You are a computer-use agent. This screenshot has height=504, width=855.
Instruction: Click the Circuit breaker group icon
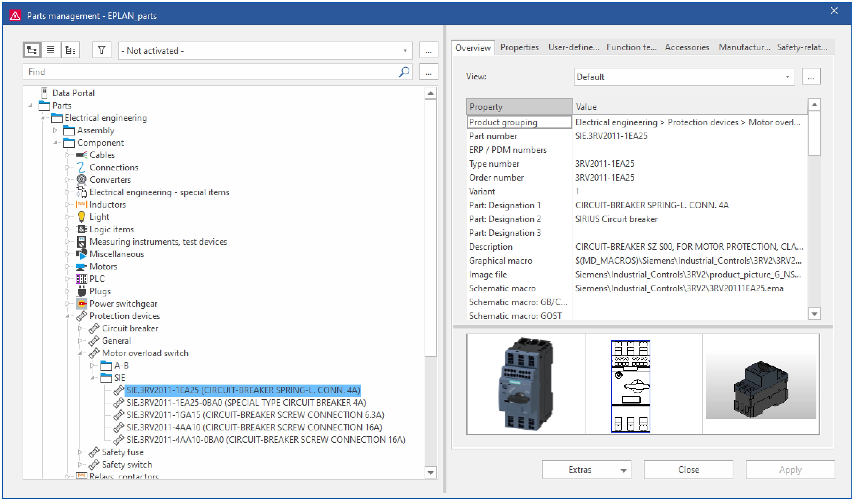94,328
